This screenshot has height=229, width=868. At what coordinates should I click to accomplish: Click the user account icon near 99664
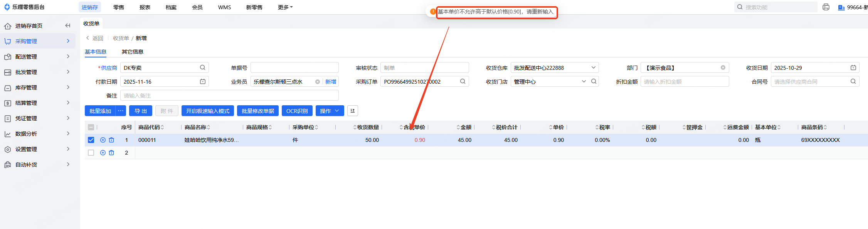pos(841,7)
